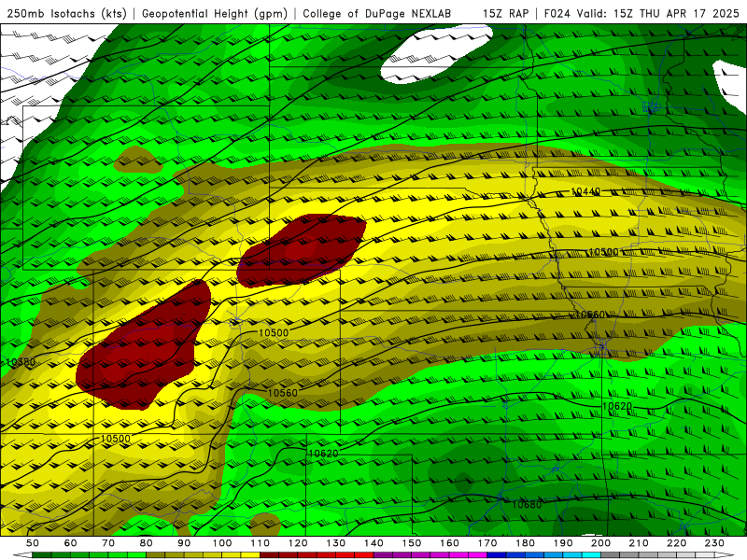Click the 160 label on the color scale

click(449, 543)
